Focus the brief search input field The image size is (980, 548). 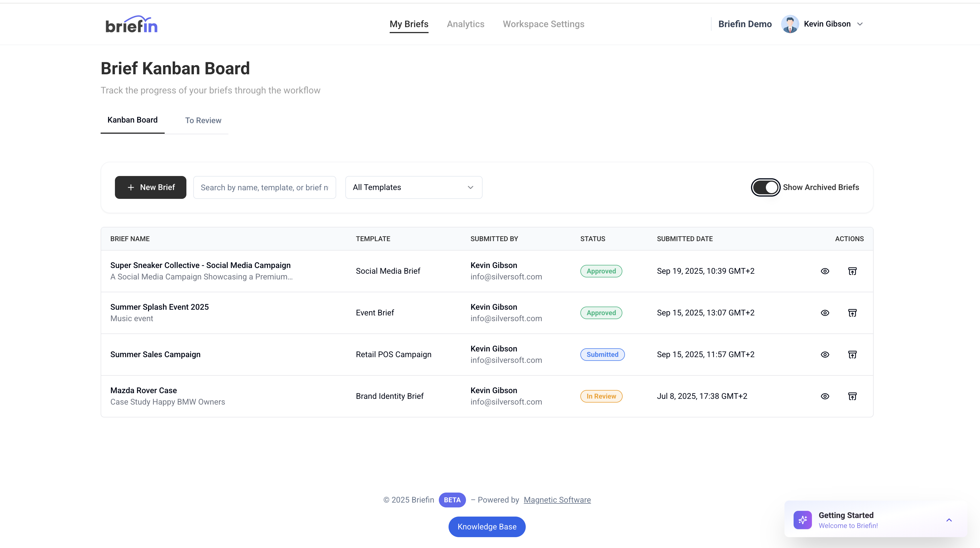264,187
